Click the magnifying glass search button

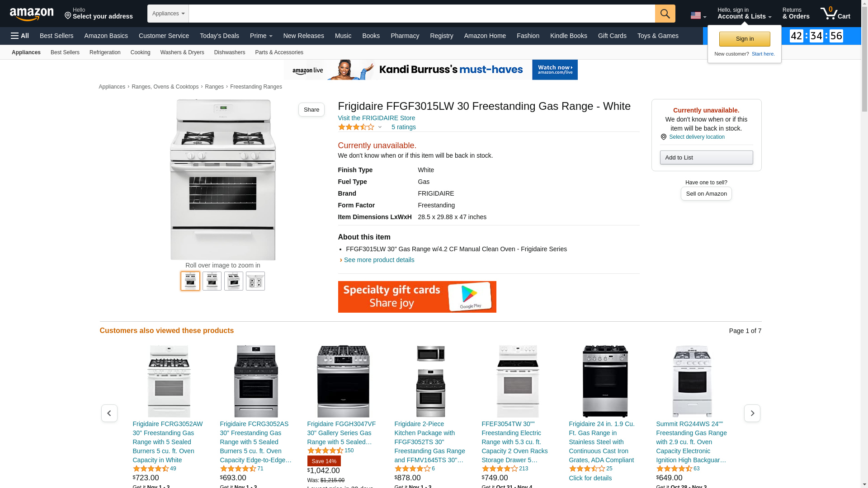(665, 14)
